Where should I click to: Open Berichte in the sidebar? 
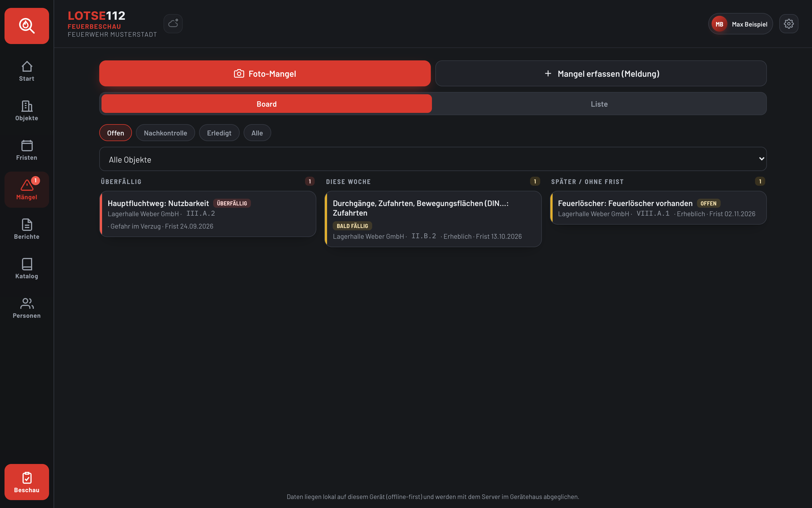coord(27,229)
